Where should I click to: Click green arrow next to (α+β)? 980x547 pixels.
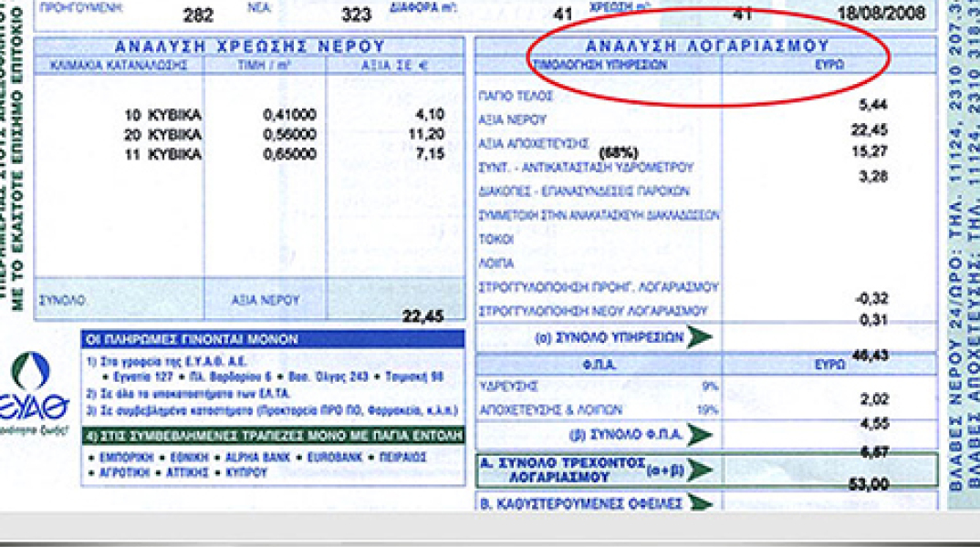(700, 470)
